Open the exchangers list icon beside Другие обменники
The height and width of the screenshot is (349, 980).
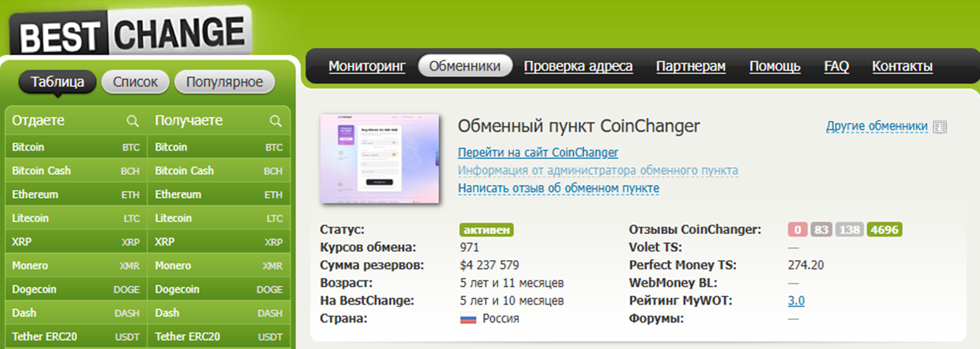point(940,127)
